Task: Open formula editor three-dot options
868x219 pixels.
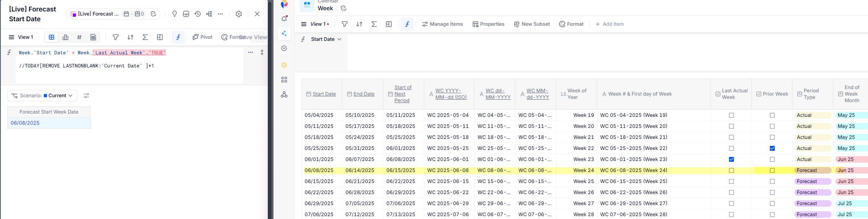Action: (x=251, y=52)
